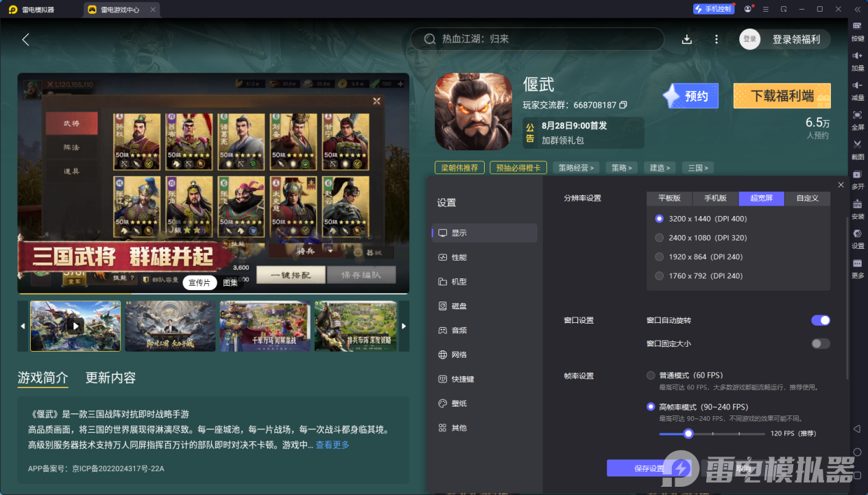868x495 pixels.
Task: Click the back arrow on the game page
Action: (25, 39)
